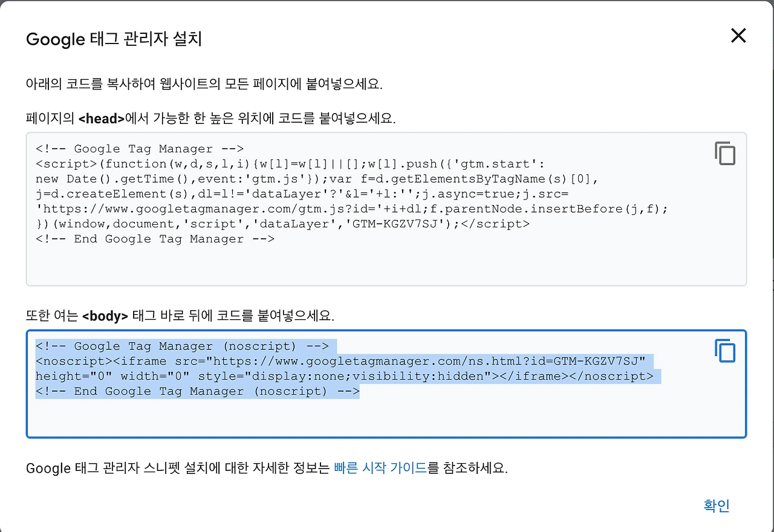
Task: Click the line starting 'j=d.createElement(s)'
Action: click(302, 194)
